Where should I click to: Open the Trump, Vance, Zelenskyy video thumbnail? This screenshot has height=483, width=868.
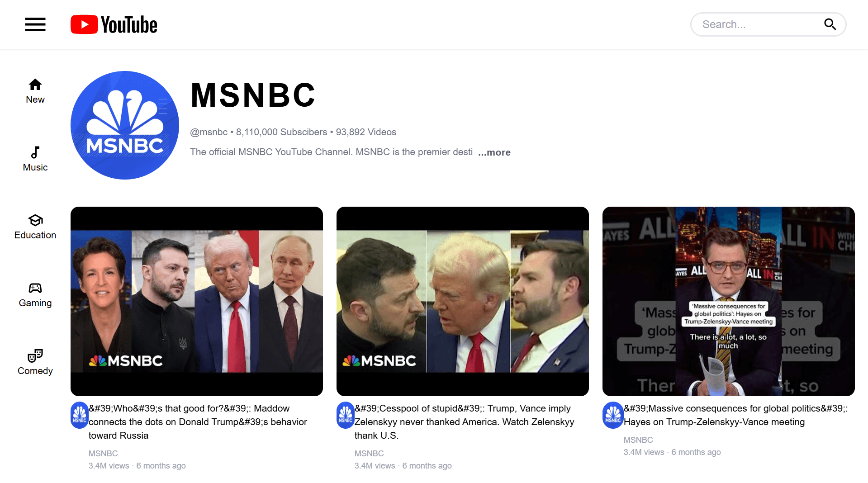tap(463, 301)
